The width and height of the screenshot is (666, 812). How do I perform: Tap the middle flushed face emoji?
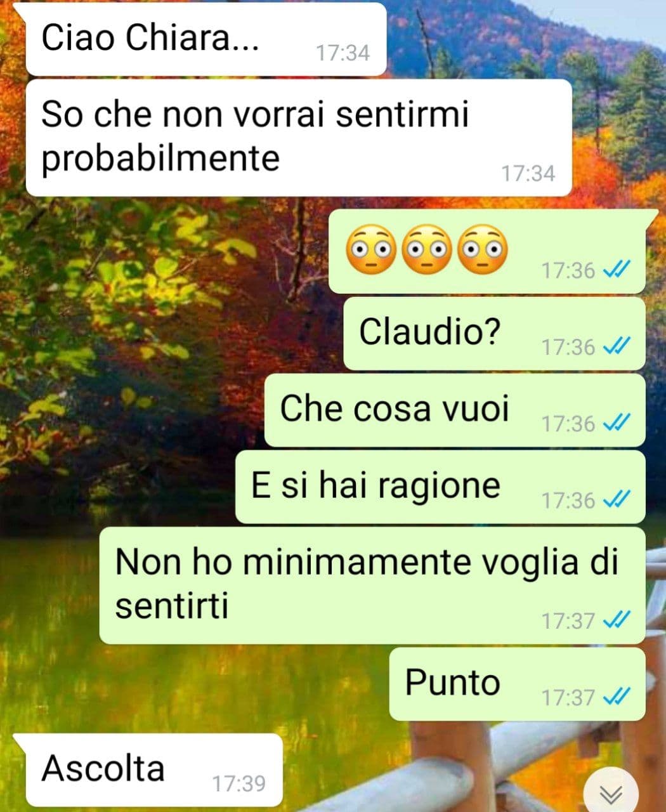(427, 249)
